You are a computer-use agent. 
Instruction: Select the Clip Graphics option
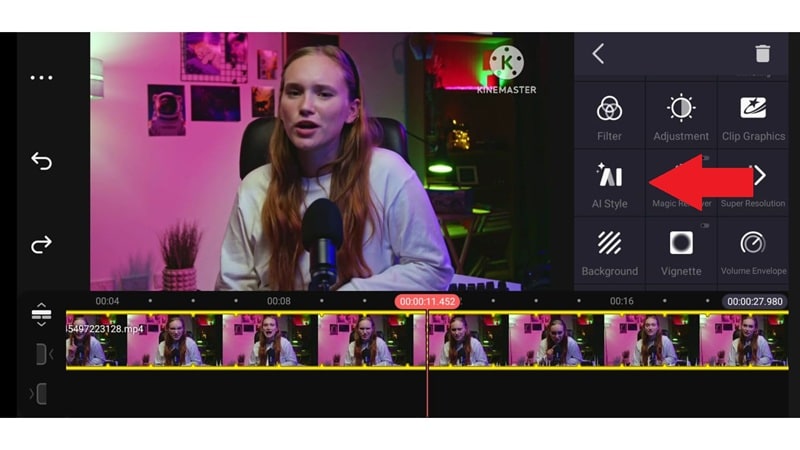coord(753,118)
